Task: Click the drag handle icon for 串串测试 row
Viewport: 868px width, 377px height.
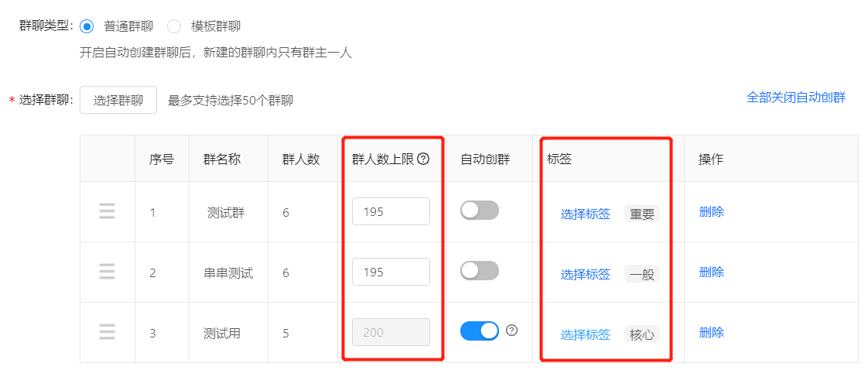Action: [107, 271]
